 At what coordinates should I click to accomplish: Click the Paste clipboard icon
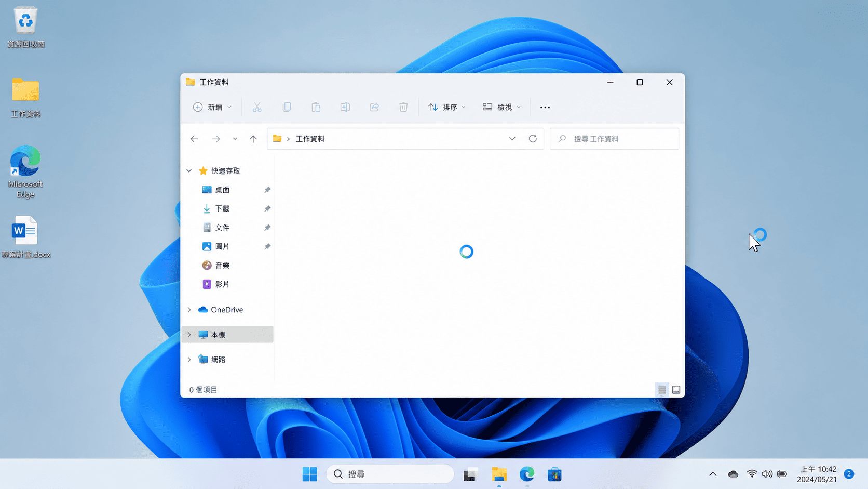[316, 107]
